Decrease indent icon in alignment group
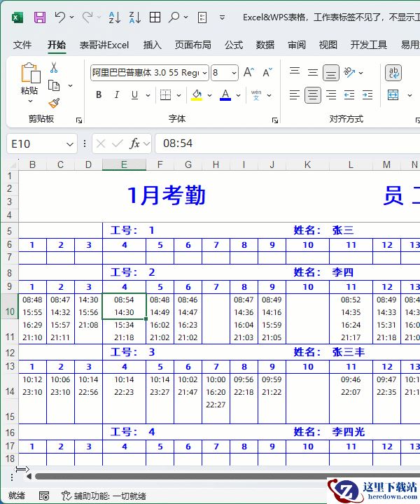 point(349,94)
